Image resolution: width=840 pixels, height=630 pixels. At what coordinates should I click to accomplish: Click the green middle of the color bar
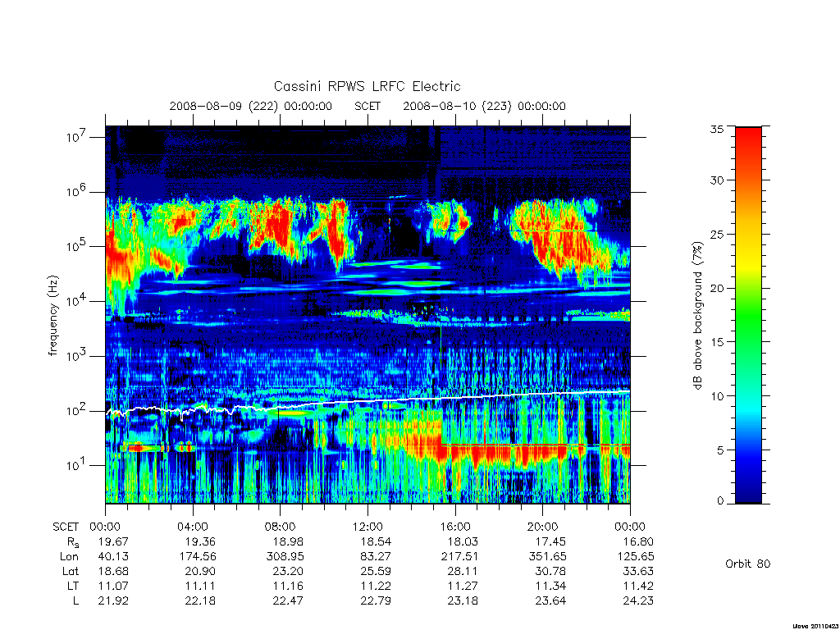(748, 316)
